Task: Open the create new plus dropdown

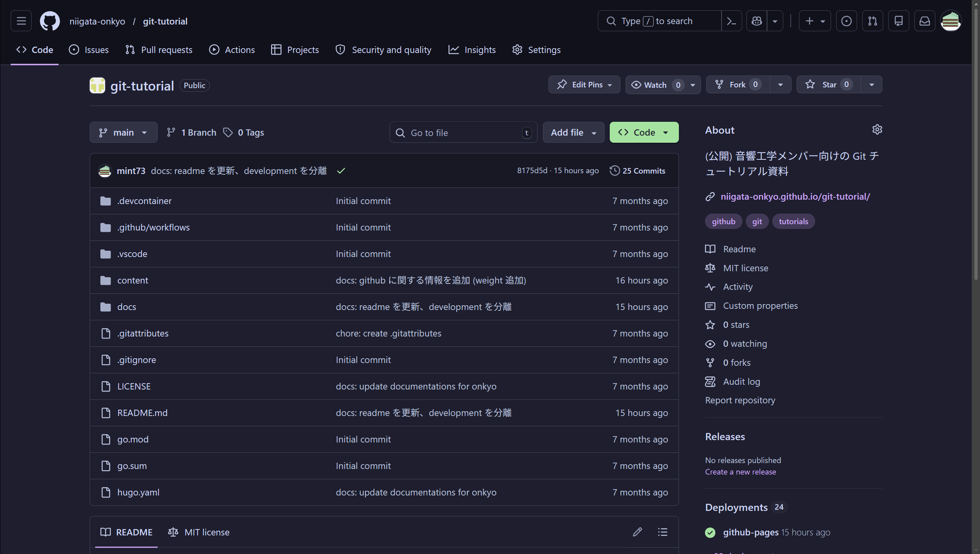Action: tap(815, 21)
